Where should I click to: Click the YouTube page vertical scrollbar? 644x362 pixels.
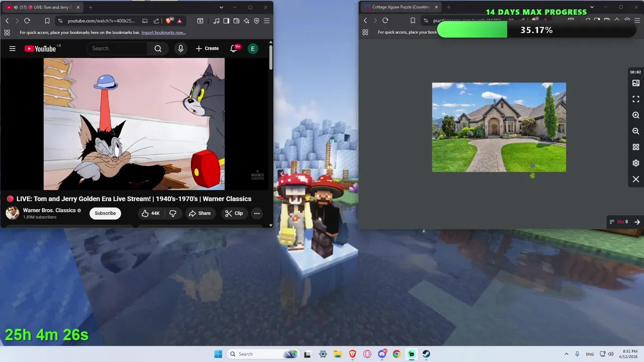[271, 58]
